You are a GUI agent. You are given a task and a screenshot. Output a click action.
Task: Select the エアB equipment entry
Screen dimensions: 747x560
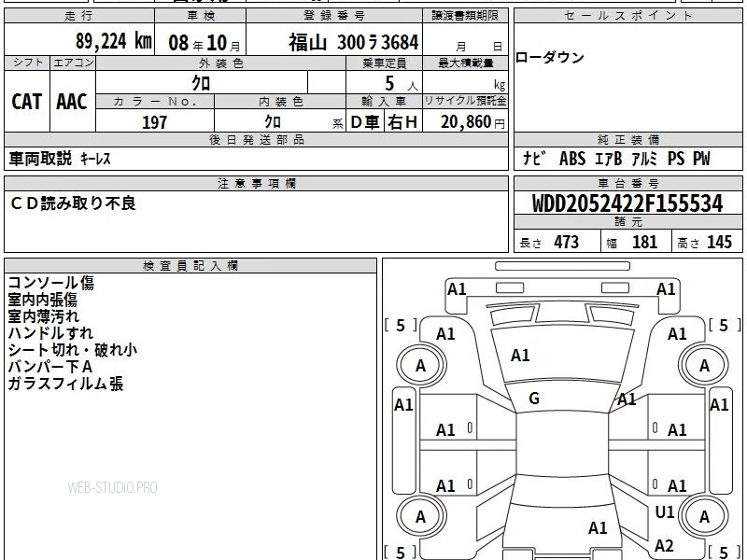[609, 159]
